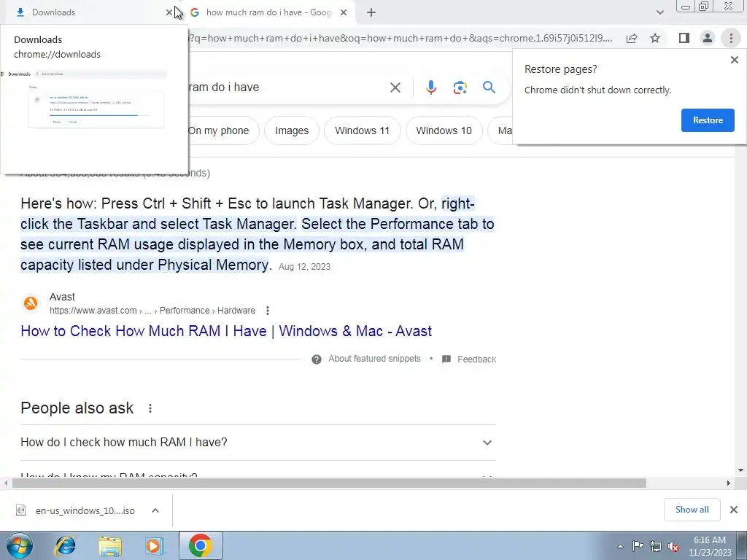Open 'About featured snippets' link

coord(374,359)
